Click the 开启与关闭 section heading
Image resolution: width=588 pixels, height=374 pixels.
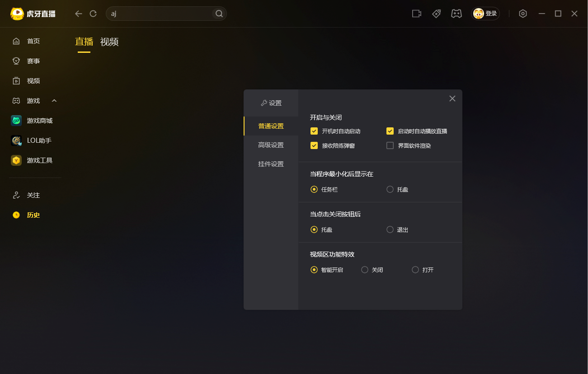[x=326, y=117]
